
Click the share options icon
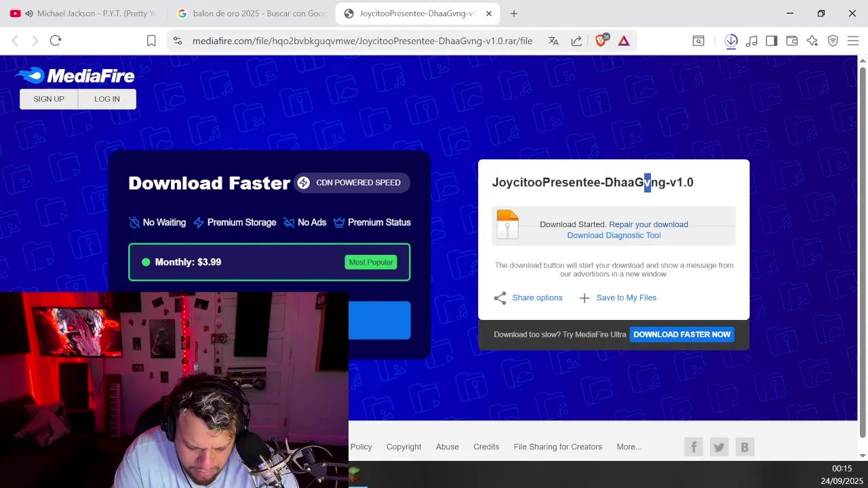coord(500,298)
